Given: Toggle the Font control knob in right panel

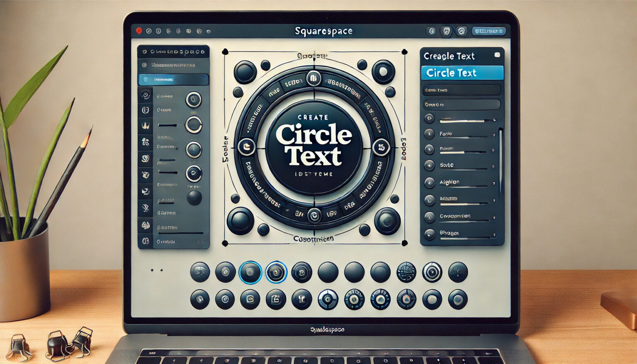Looking at the screenshot, I should (x=429, y=134).
